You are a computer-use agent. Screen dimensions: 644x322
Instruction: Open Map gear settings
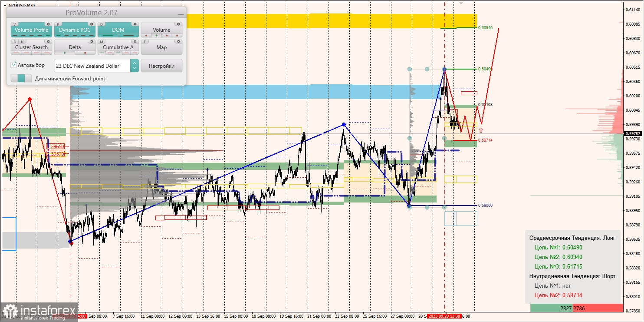point(178,41)
